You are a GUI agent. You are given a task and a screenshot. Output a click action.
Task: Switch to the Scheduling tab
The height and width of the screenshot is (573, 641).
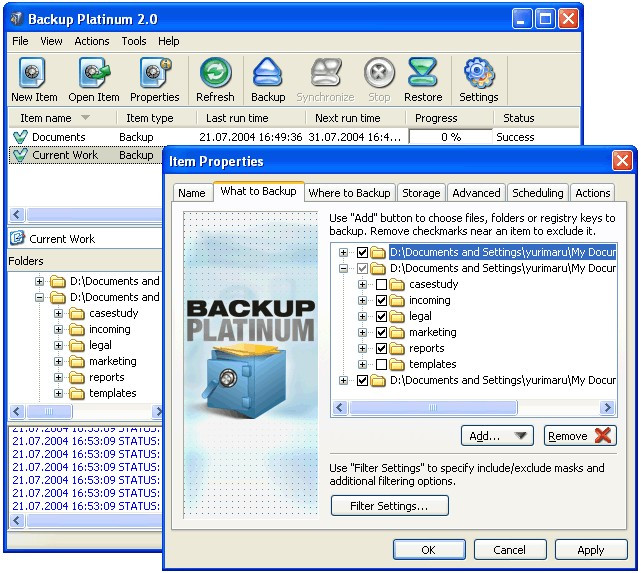pos(538,193)
